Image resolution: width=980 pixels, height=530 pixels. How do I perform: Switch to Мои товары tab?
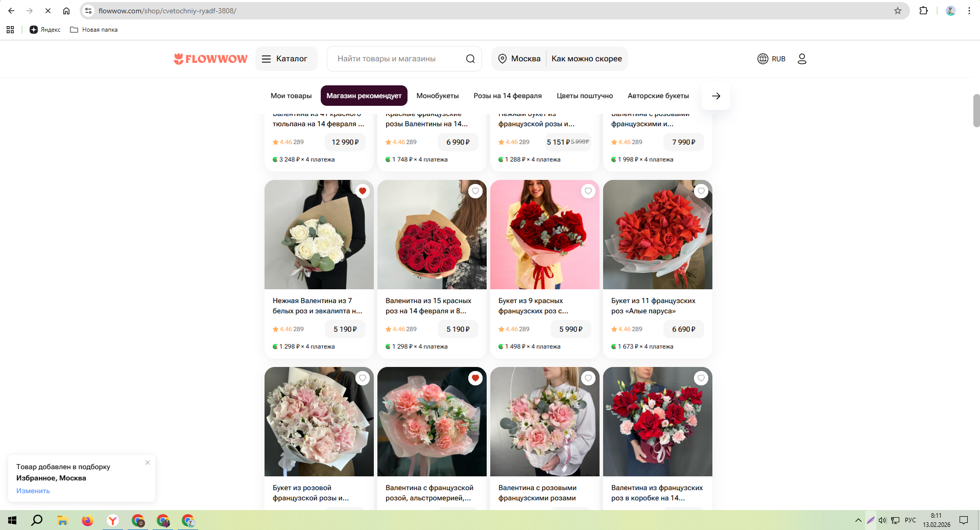(x=291, y=96)
